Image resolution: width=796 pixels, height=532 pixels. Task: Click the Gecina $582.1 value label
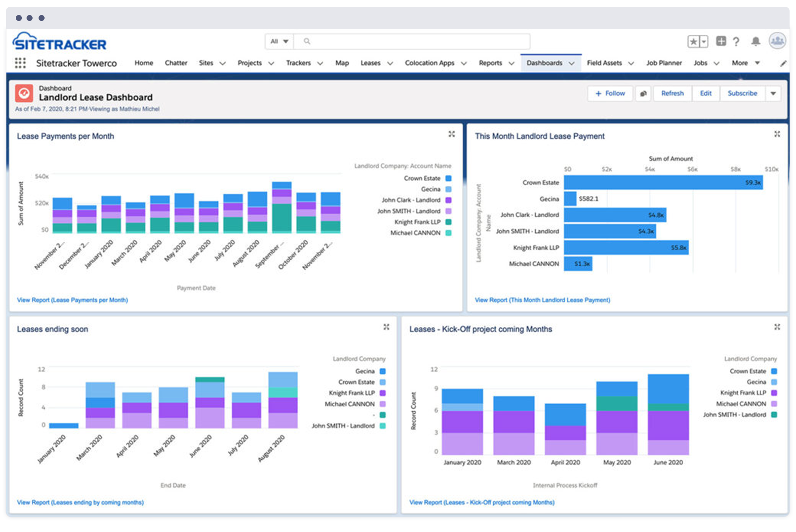coord(589,199)
